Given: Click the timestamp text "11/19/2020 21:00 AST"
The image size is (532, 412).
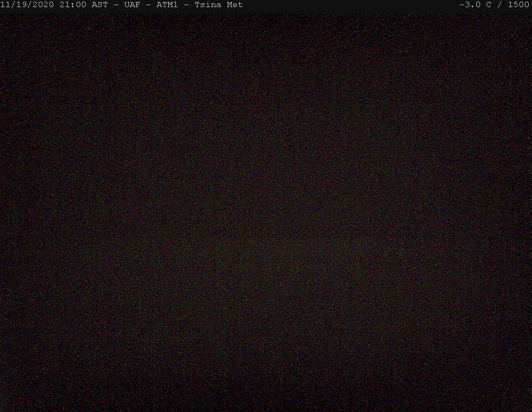Looking at the screenshot, I should [x=54, y=5].
